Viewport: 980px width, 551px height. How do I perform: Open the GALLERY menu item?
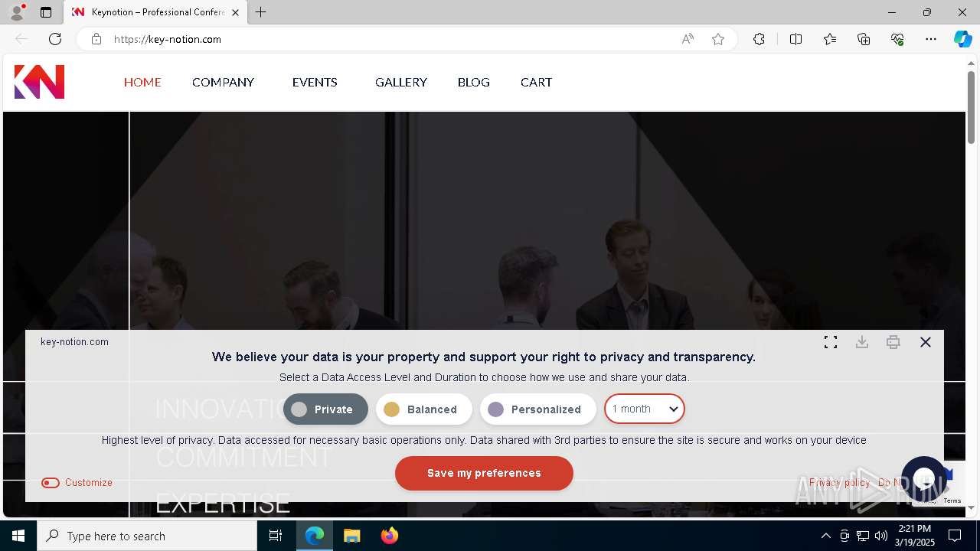coord(401,82)
